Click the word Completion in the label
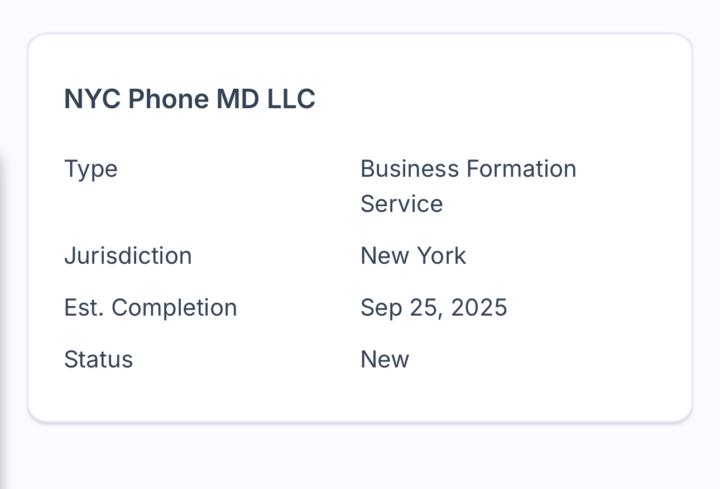The width and height of the screenshot is (720, 489). coord(174,308)
